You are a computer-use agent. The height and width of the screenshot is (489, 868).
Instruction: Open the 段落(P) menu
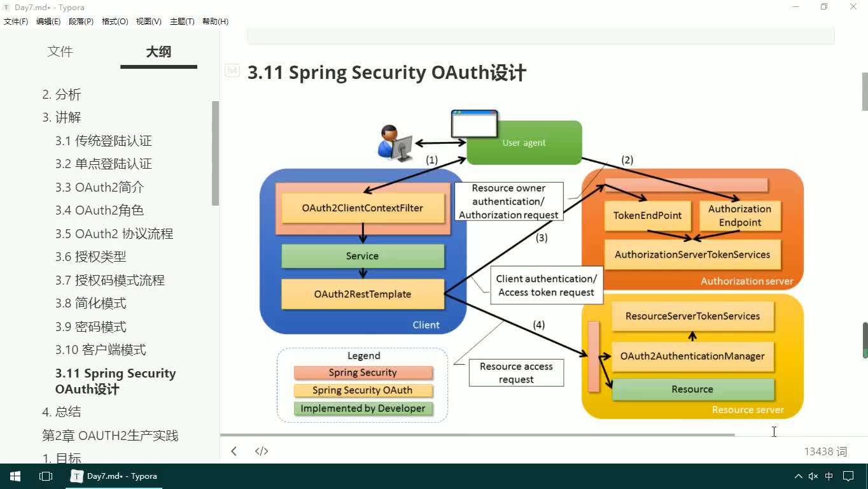click(x=81, y=21)
